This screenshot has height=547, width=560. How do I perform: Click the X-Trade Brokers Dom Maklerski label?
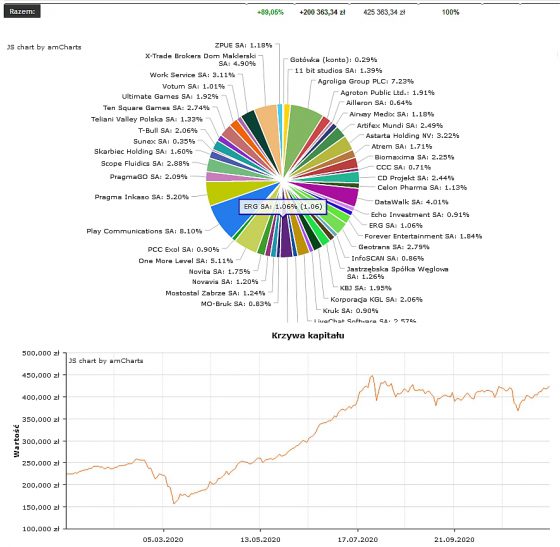(201, 60)
